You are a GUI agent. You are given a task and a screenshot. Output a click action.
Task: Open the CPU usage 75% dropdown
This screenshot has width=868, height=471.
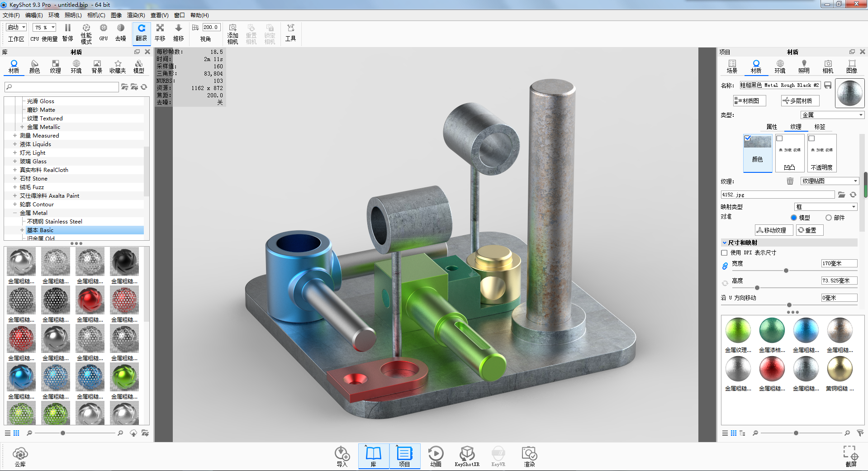[44, 27]
